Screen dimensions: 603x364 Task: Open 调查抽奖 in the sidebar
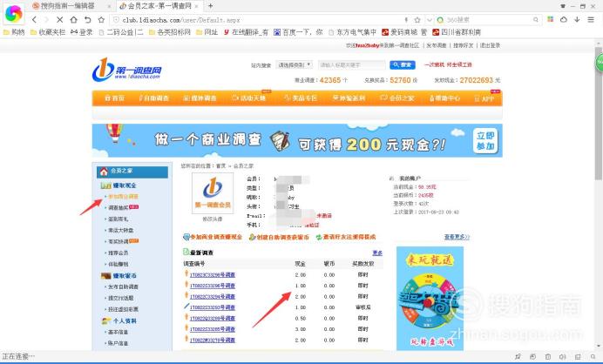pos(118,207)
